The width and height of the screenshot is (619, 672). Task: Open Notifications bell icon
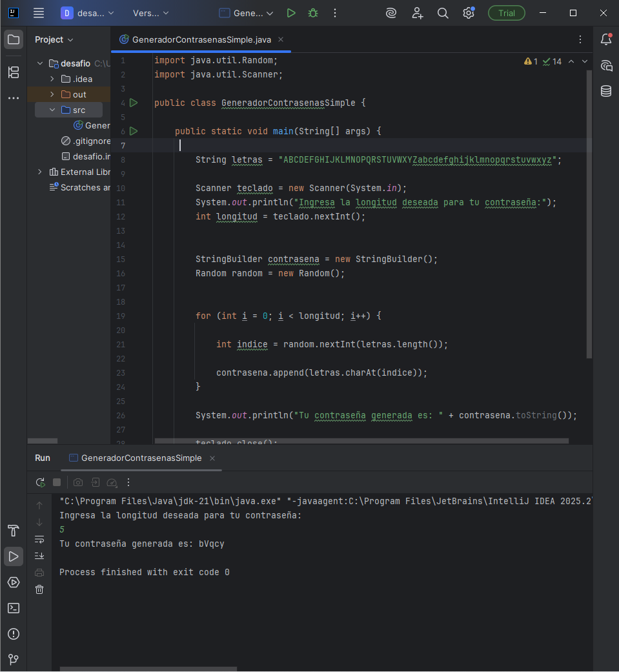(x=606, y=40)
